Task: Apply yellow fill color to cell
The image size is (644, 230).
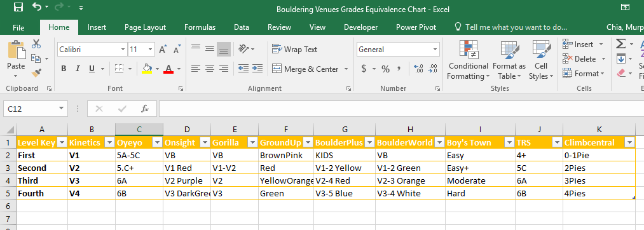Action: pos(147,69)
